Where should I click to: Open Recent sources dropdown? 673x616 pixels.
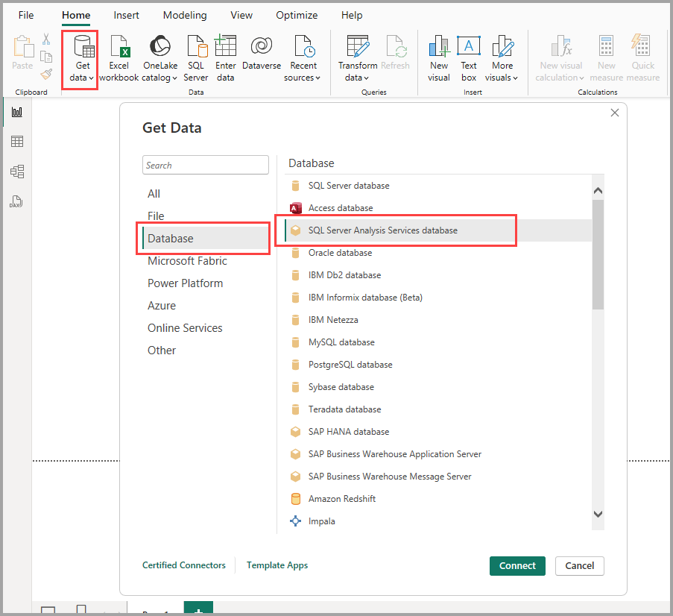[303, 59]
